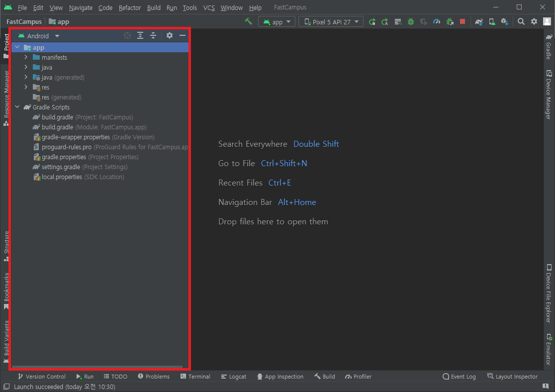Screen dimensions: 555x392
Task: Click the Profile app gauge icon
Action: coord(437,22)
